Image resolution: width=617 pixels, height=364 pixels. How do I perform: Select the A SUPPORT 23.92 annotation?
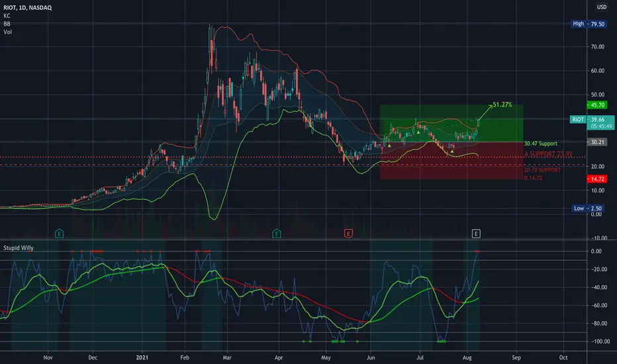[548, 154]
